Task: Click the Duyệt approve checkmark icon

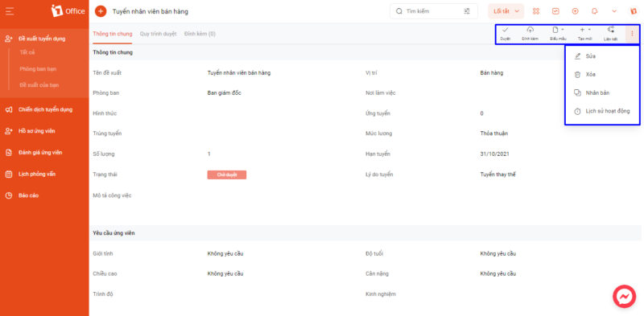Action: tap(506, 30)
